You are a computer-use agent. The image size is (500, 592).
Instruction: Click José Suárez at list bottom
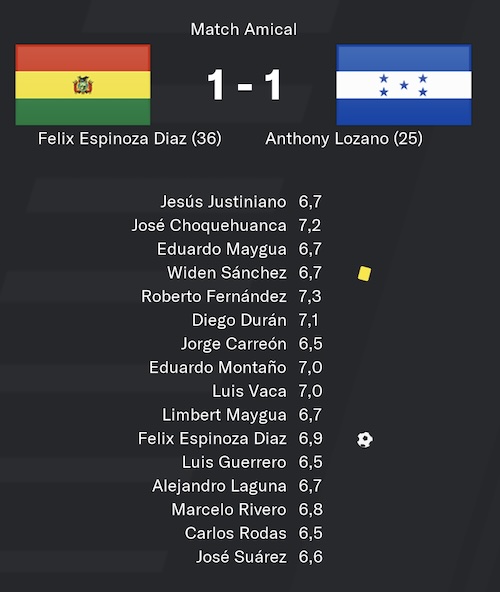tap(241, 557)
